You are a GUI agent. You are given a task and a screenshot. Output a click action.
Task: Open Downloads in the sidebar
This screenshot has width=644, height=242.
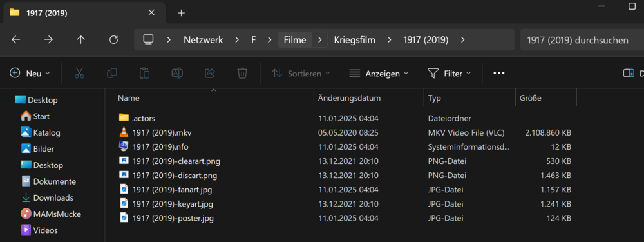[x=47, y=198]
